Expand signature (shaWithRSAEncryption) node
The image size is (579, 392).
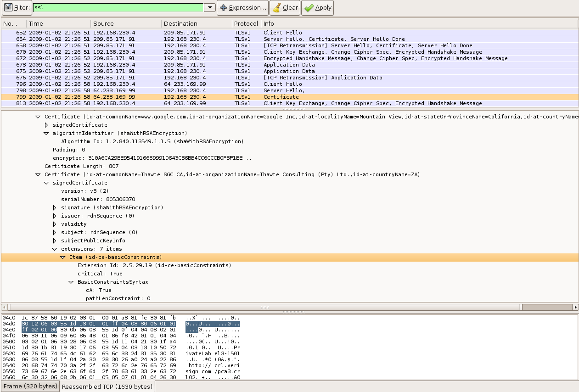point(55,207)
